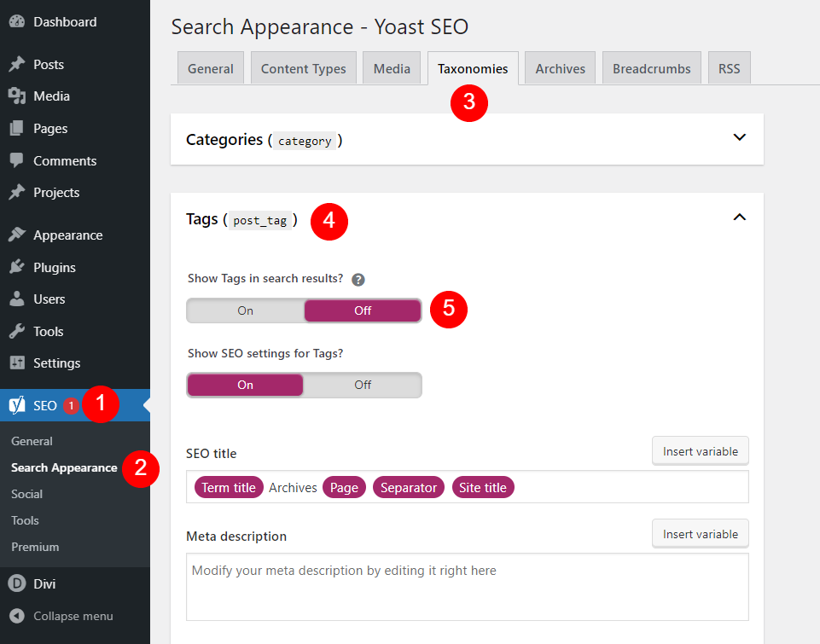Click the Yoast SEO logo icon
Image resolution: width=820 pixels, height=644 pixels.
[17, 405]
